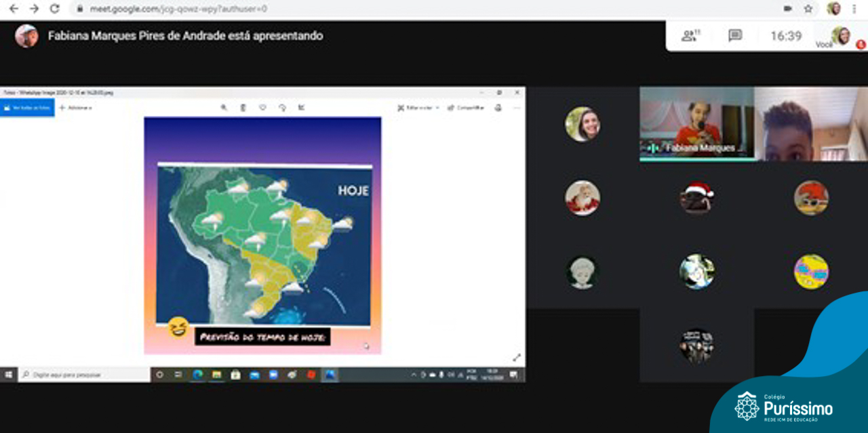Expand hidden system tray icons arrow

tap(414, 375)
